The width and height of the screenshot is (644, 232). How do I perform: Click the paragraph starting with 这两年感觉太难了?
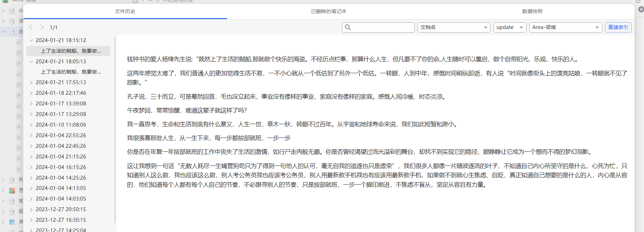[377, 78]
